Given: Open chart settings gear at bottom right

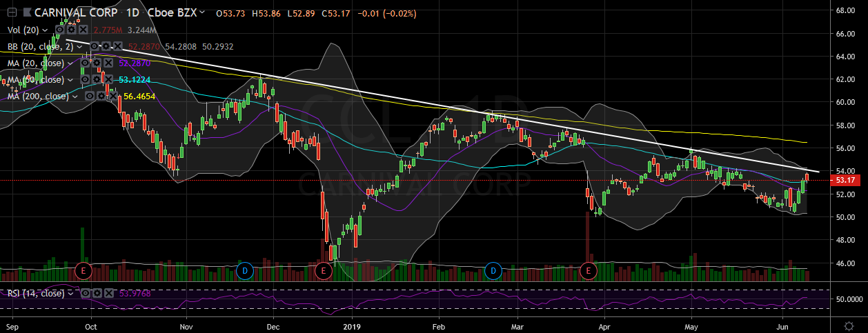Looking at the screenshot, I should tap(849, 325).
